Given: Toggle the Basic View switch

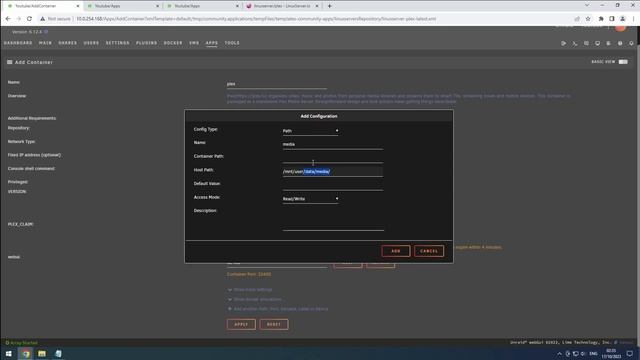Looking at the screenshot, I should 623,62.
